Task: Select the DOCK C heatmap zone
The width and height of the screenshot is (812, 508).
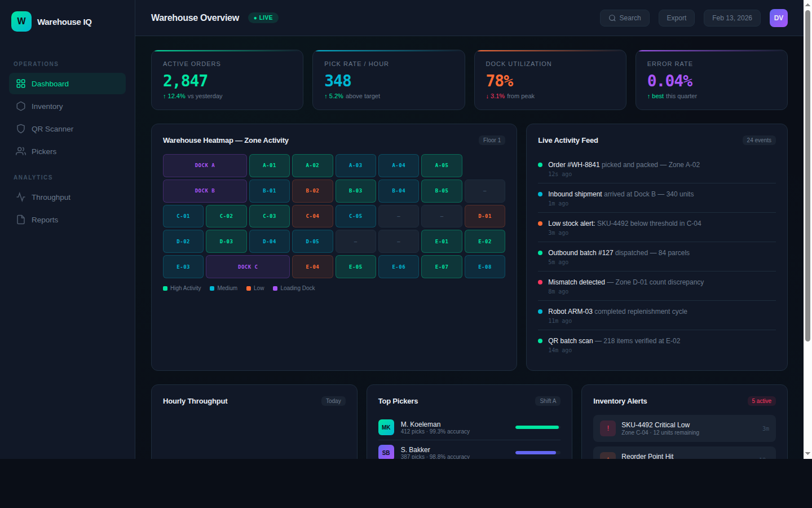Action: tap(248, 267)
